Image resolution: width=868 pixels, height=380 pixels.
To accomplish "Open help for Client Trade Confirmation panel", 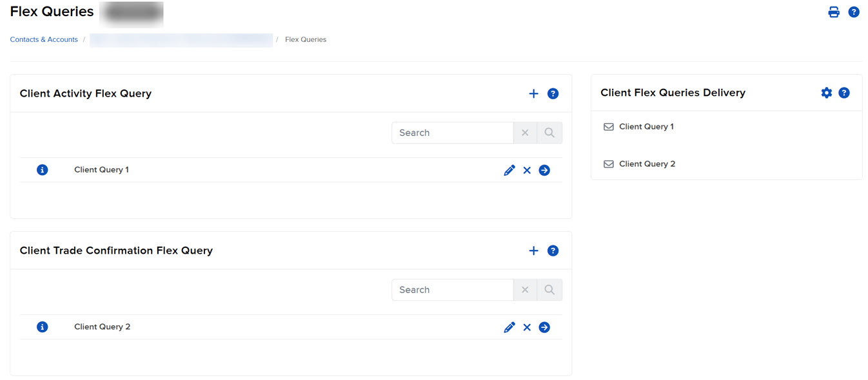I will pos(553,251).
